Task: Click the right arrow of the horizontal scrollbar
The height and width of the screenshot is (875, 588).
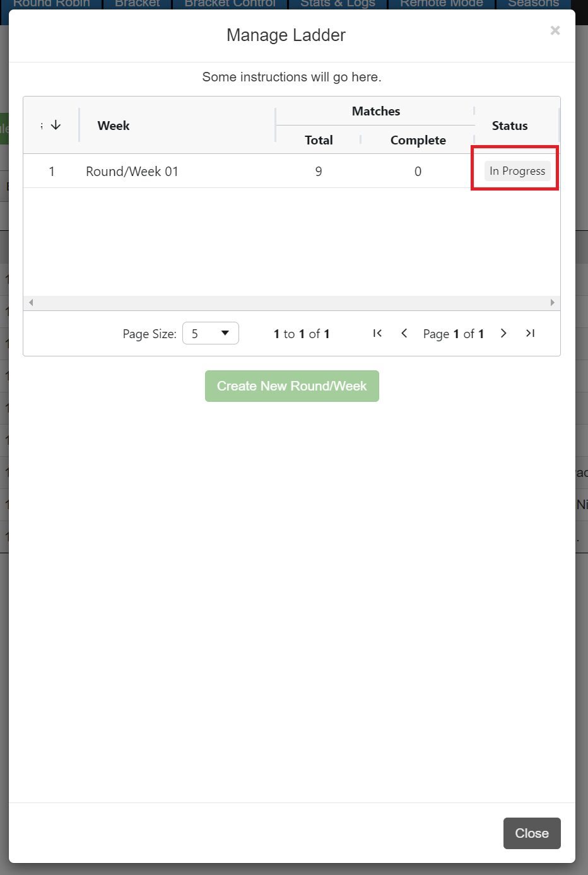Action: pos(553,303)
